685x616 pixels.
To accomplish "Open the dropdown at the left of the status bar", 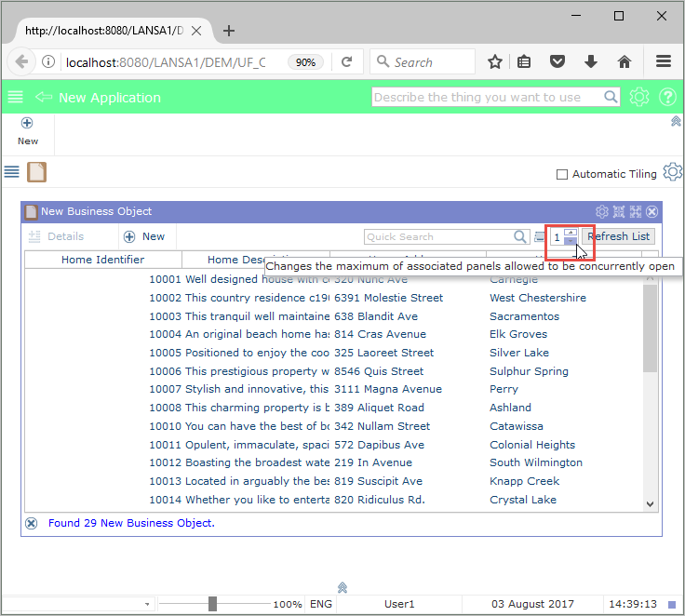I will 147,604.
